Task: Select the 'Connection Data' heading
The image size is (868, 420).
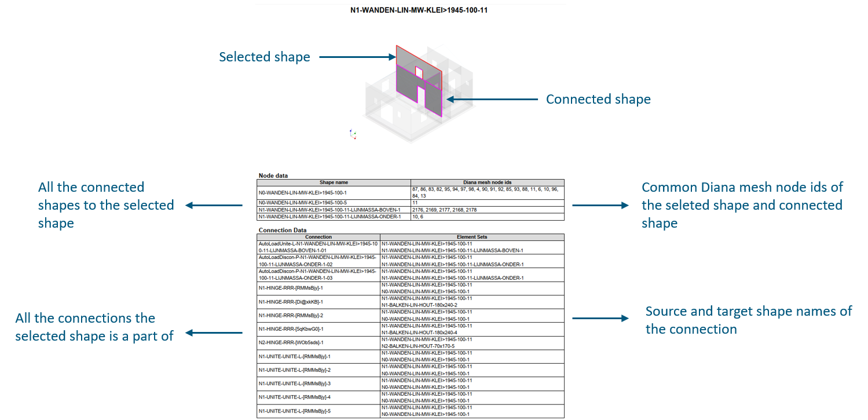Action: 283,230
